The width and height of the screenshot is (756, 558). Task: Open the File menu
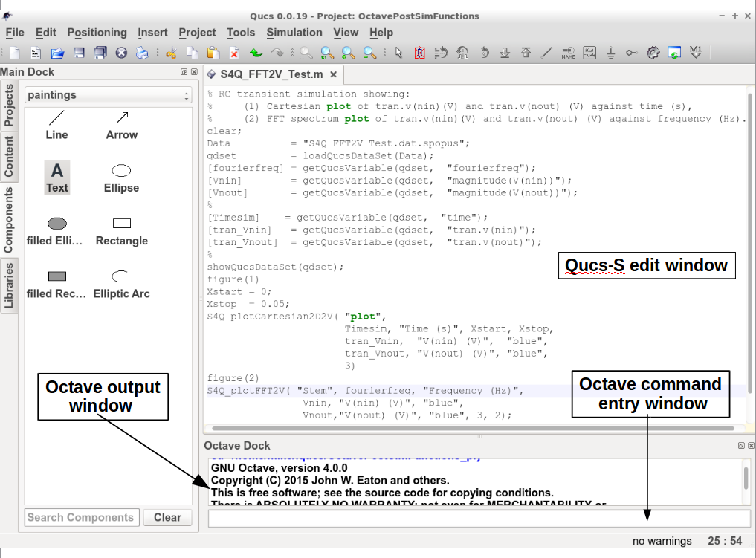click(x=15, y=33)
